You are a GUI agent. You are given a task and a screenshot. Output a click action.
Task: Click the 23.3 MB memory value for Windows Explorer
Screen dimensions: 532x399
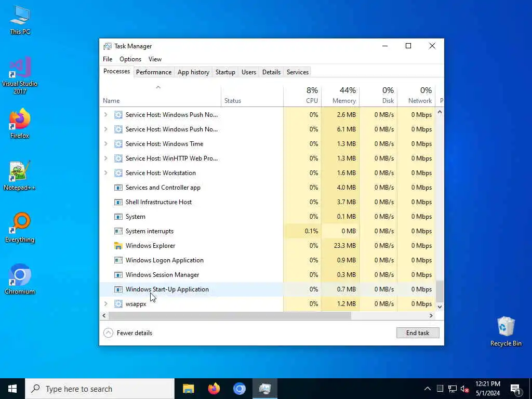click(345, 246)
